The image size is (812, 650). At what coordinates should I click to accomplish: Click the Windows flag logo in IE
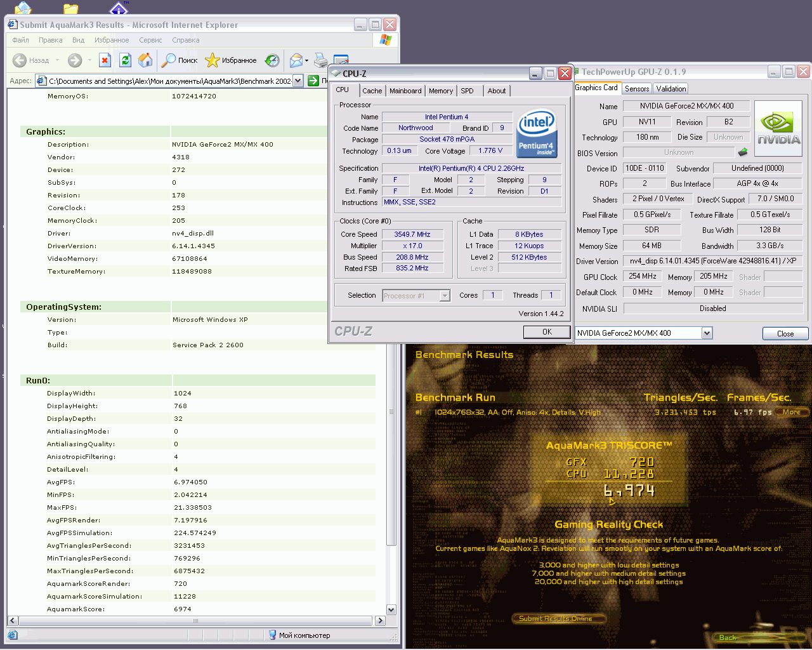tap(386, 40)
